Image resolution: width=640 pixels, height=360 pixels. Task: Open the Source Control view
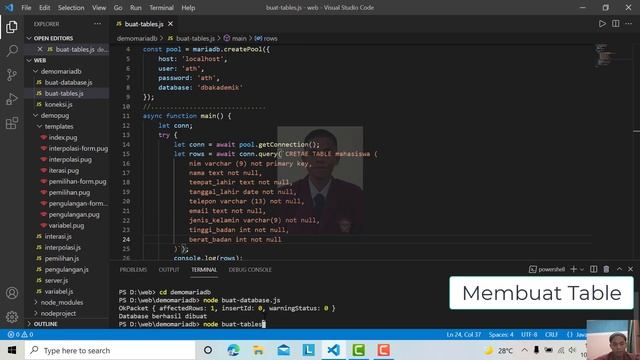(12, 75)
